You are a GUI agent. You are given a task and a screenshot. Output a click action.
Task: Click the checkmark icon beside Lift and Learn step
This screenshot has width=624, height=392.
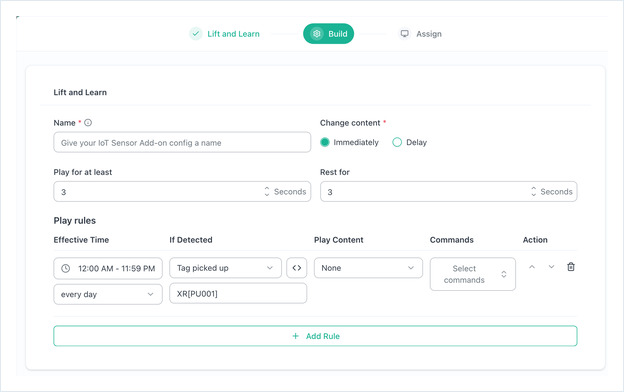click(x=195, y=34)
